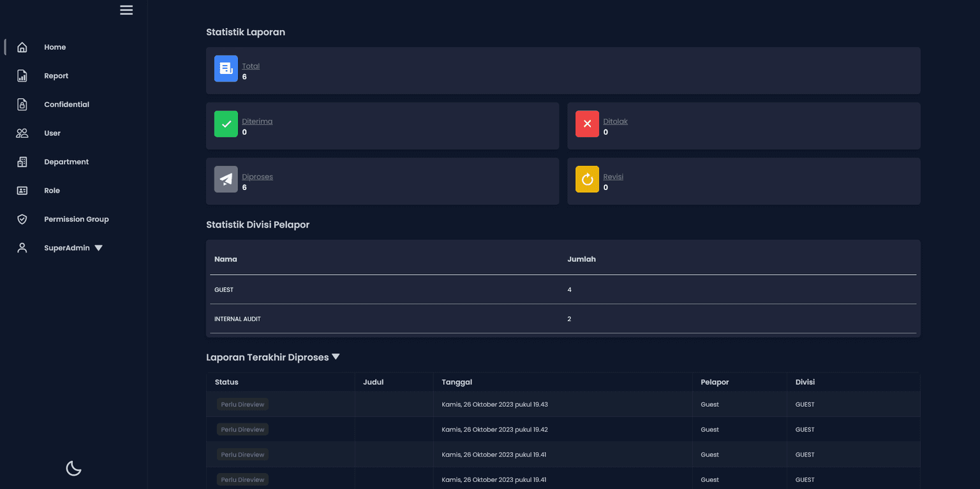
Task: Expand the SuperAdmin dropdown arrow
Action: pos(98,248)
